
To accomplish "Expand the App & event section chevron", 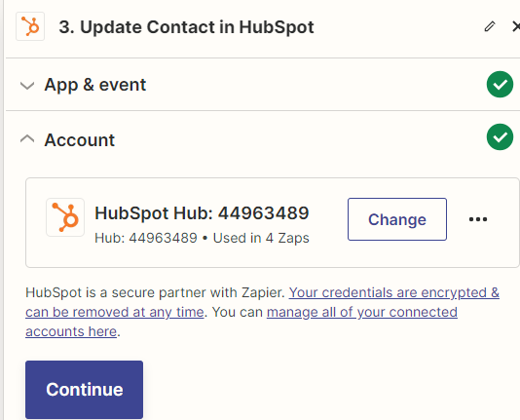I will coord(27,85).
